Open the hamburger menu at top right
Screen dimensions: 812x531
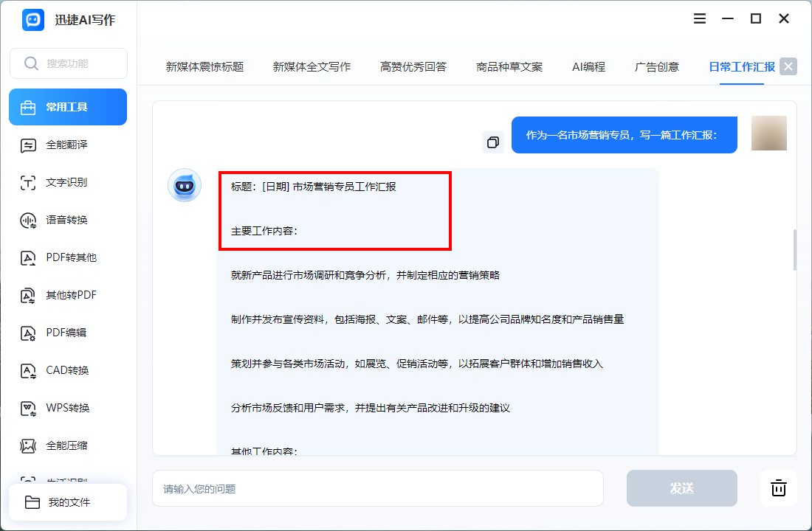pyautogui.click(x=699, y=18)
